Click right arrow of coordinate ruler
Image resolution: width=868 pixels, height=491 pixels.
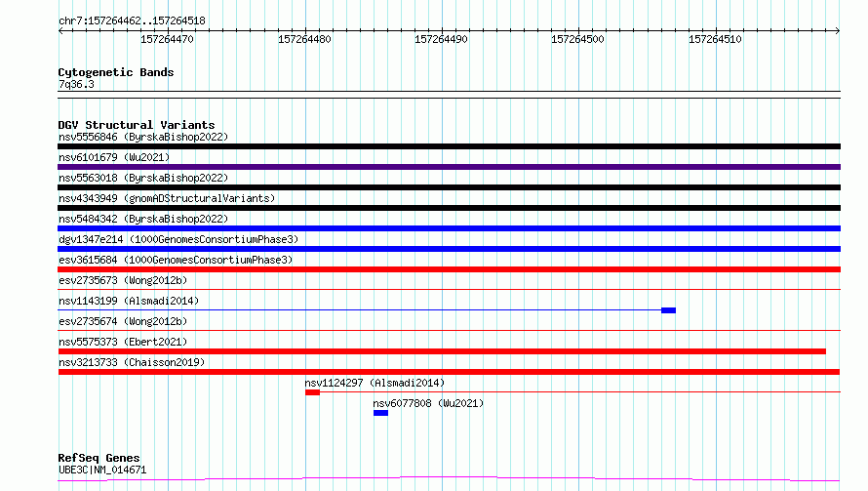click(838, 30)
